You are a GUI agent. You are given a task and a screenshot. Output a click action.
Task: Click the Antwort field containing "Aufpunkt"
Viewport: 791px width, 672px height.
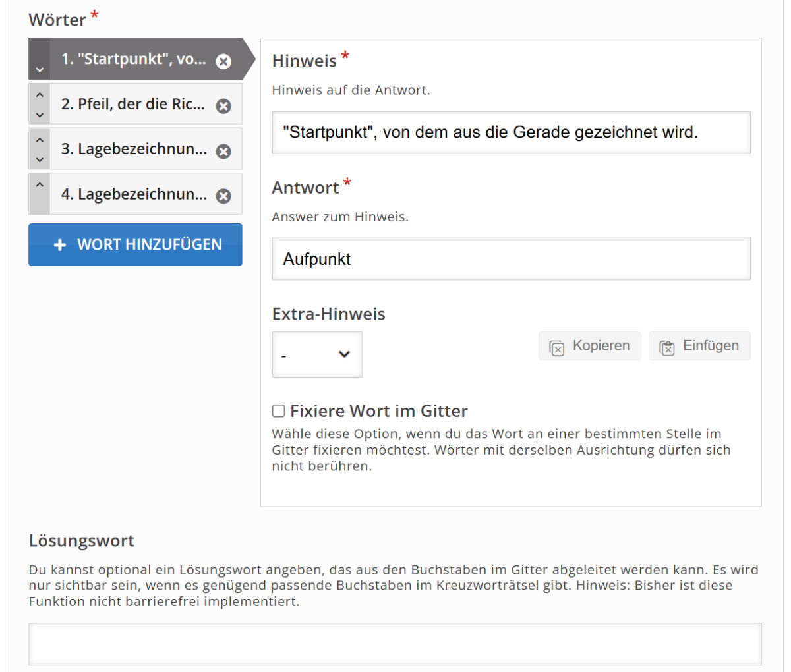511,259
